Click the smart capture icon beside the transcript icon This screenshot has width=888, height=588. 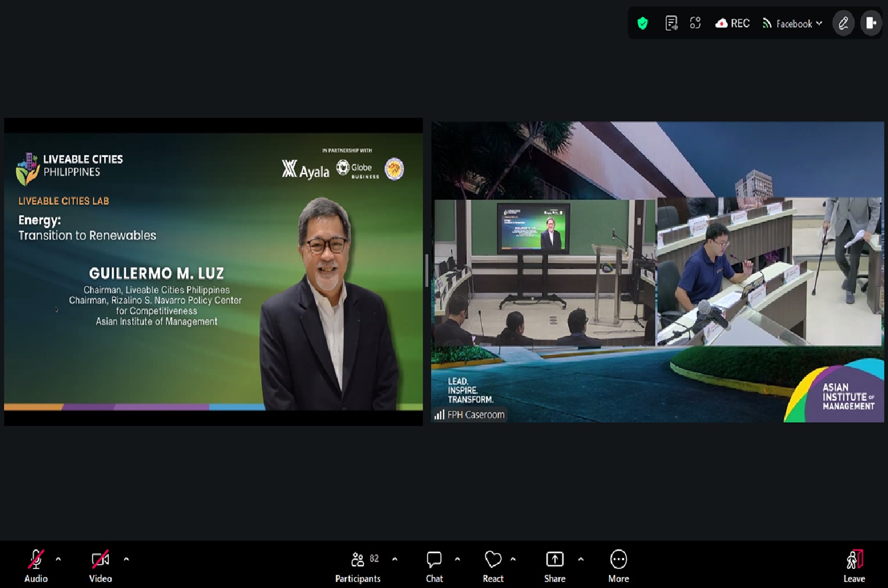pyautogui.click(x=696, y=24)
